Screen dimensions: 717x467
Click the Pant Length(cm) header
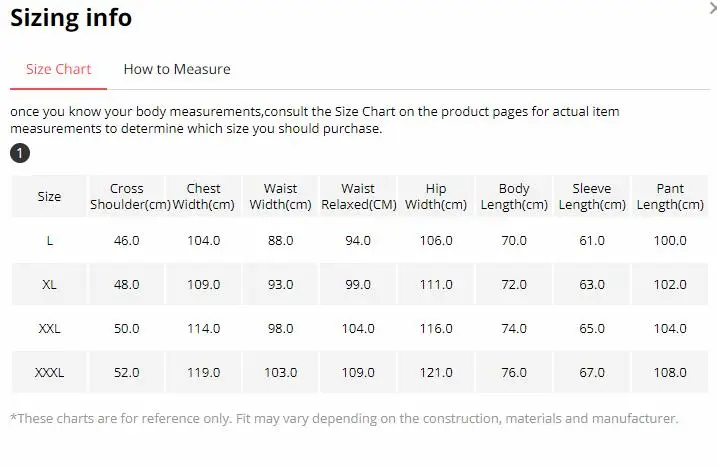(670, 196)
